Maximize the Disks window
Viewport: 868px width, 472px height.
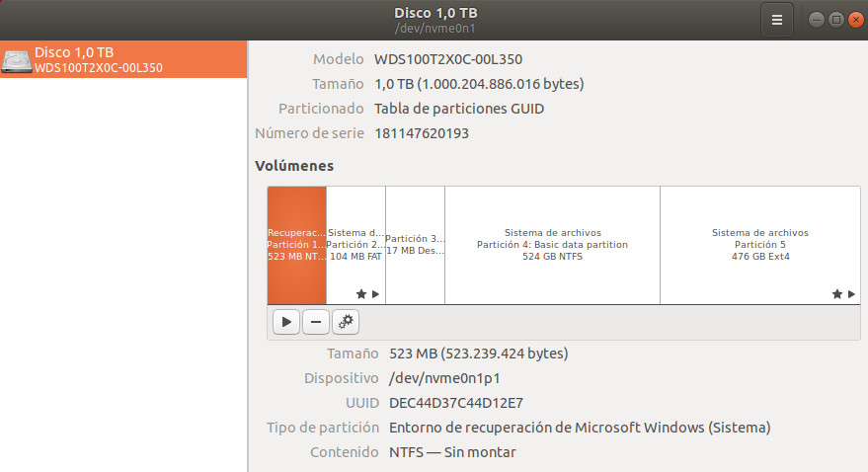835,19
